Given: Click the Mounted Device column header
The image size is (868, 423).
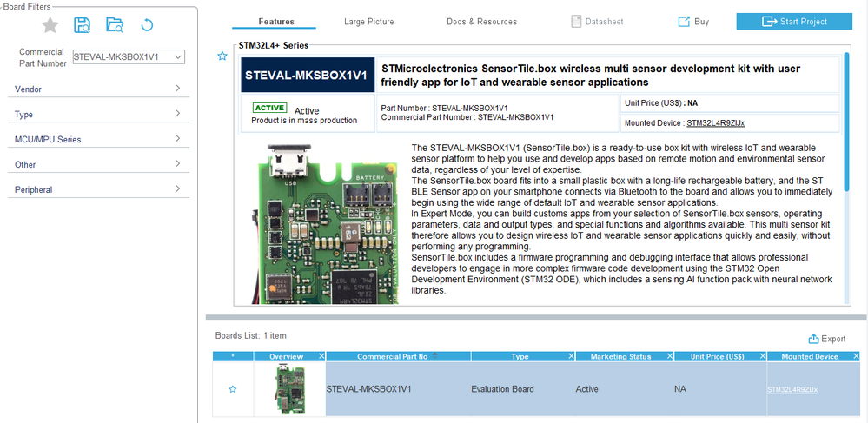Looking at the screenshot, I should pyautogui.click(x=809, y=357).
